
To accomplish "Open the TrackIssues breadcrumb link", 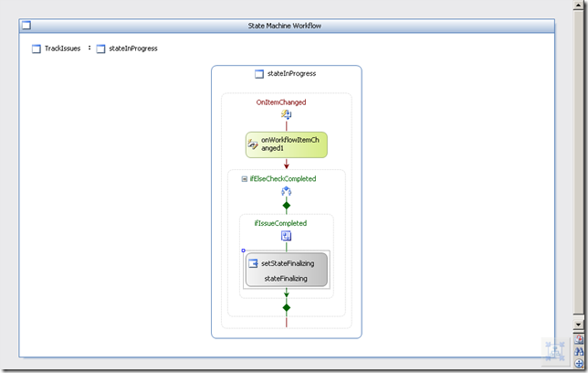I will (x=62, y=48).
